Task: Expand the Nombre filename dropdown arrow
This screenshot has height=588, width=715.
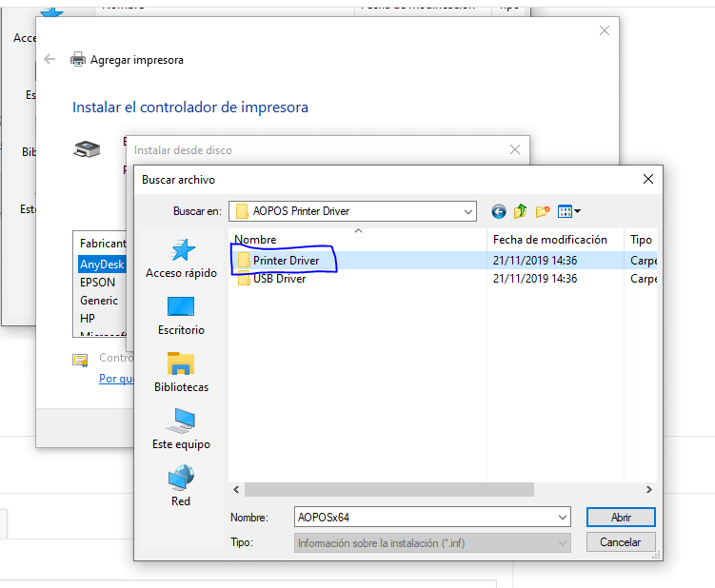Action: (x=563, y=518)
